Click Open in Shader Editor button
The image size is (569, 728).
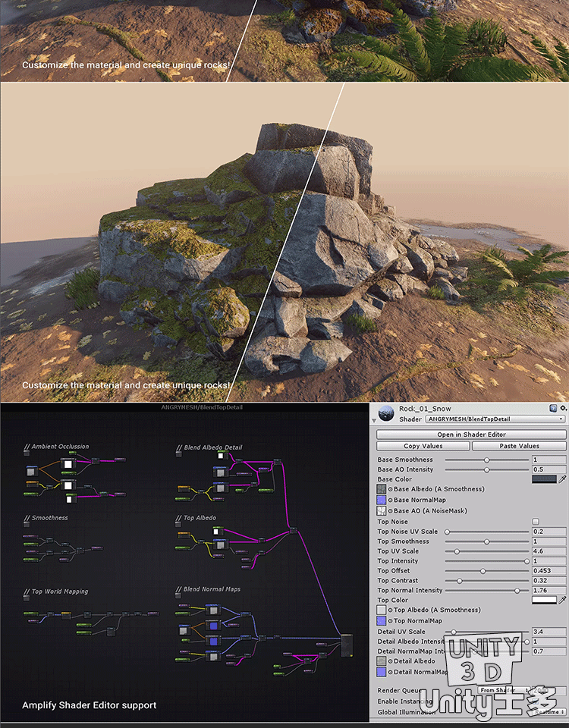pos(470,435)
